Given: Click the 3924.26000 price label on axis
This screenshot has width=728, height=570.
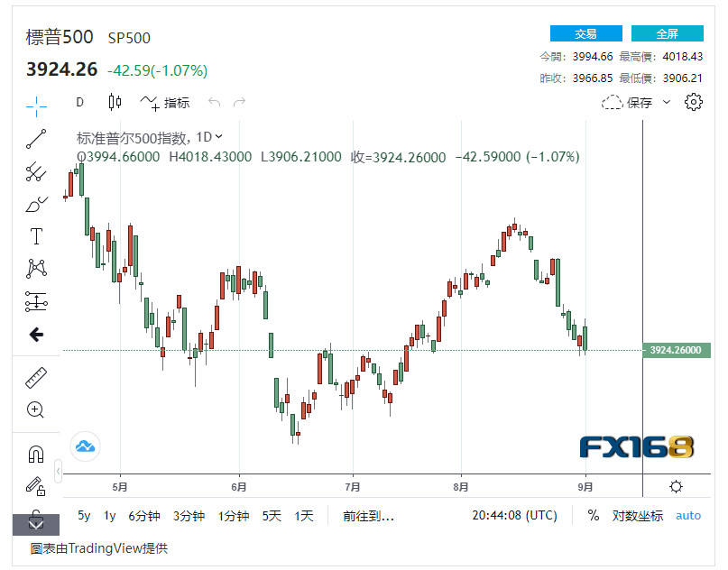Looking at the screenshot, I should 676,350.
